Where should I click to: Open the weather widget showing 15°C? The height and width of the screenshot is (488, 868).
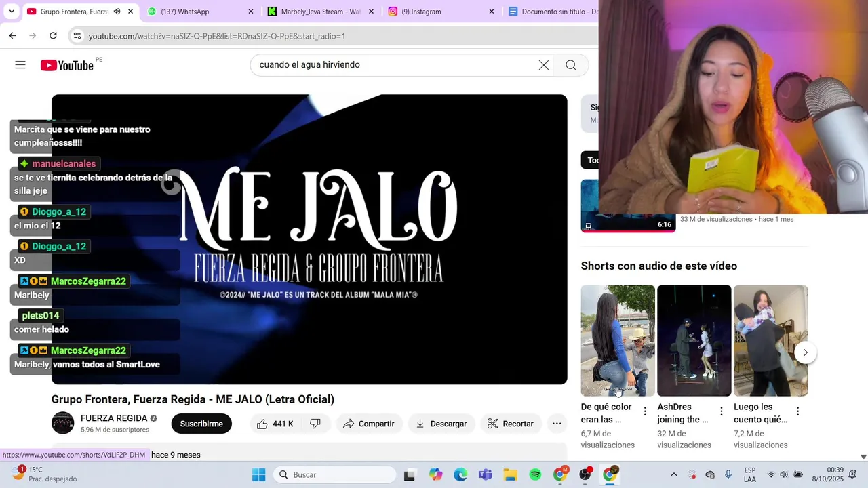tap(44, 474)
